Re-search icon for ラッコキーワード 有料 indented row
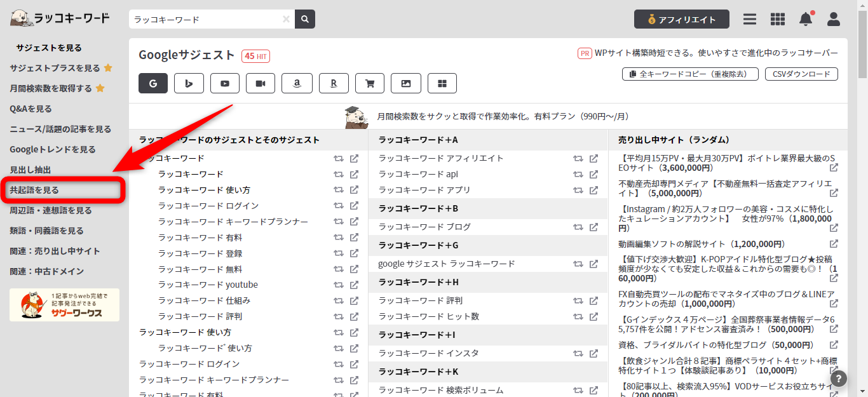The height and width of the screenshot is (397, 868). point(339,238)
